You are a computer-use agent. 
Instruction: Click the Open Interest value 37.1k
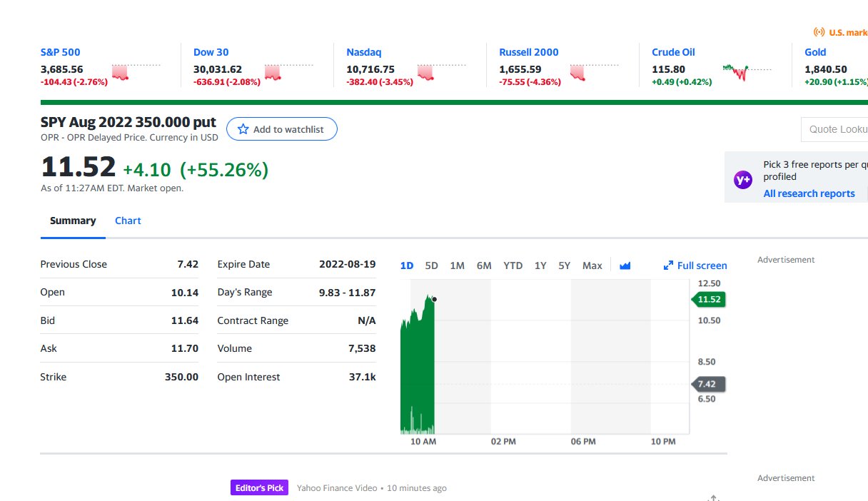363,377
